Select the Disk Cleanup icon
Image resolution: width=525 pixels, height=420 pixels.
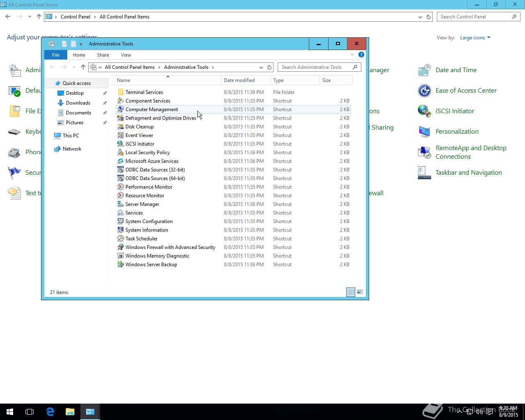point(120,127)
